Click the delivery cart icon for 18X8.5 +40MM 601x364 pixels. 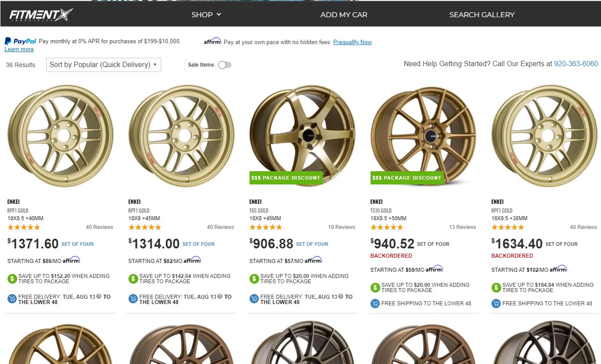[12, 299]
